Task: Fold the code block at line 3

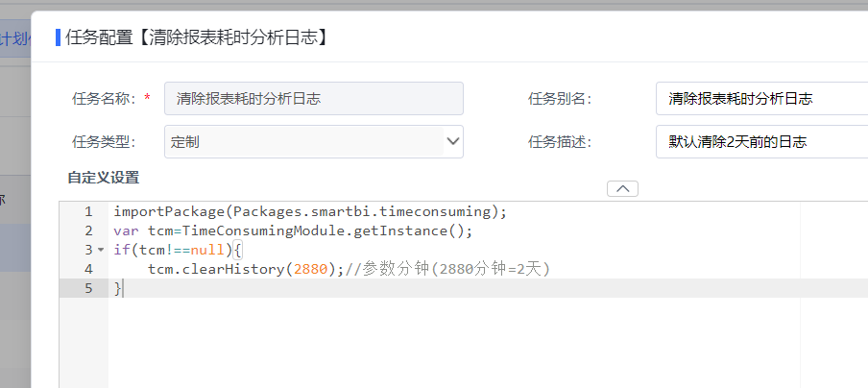Action: tap(101, 250)
